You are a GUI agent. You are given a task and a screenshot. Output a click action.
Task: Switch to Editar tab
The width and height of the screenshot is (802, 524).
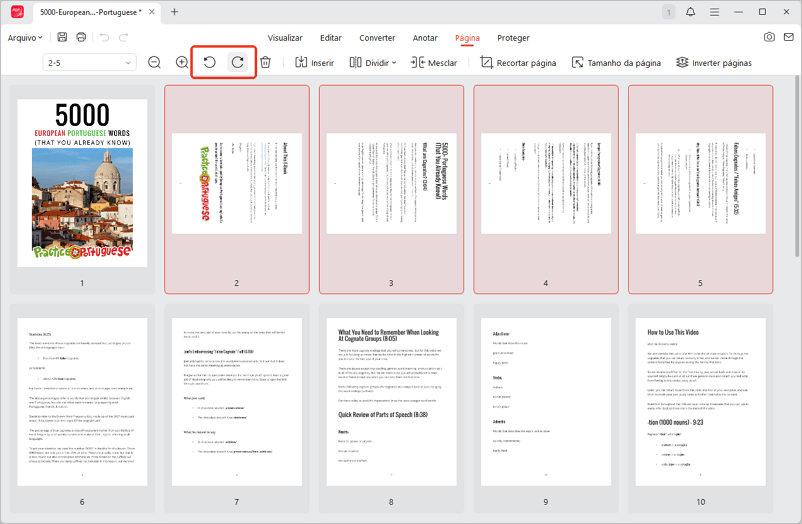tap(331, 38)
